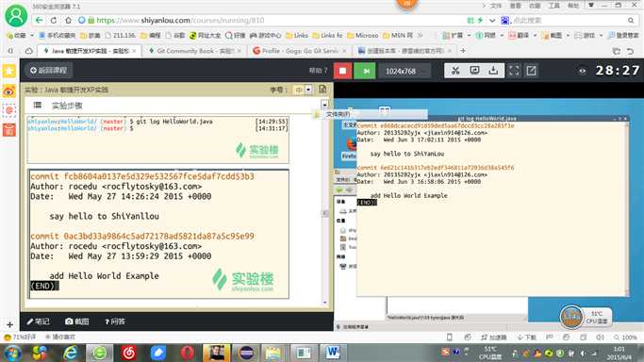Click the 100% zoom indicator in status bar
This screenshot has height=362, width=644.
pos(625,337)
